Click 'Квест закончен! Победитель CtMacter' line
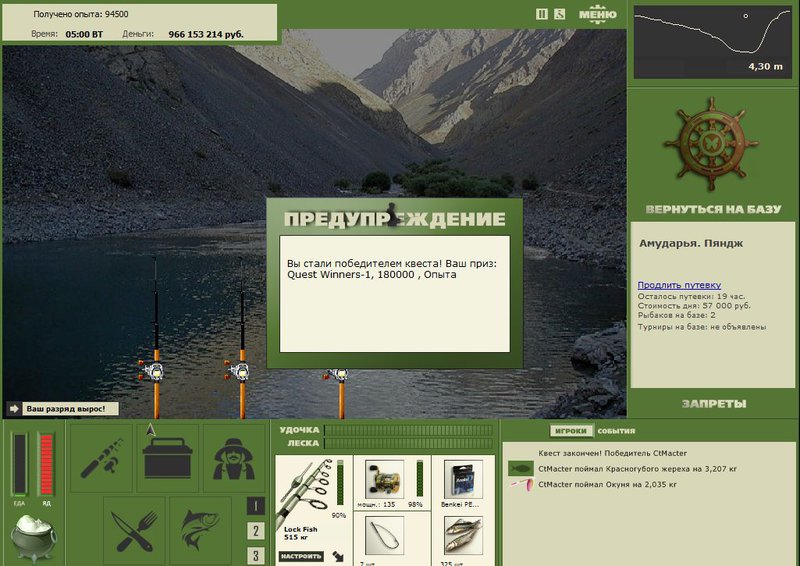This screenshot has width=800, height=566. pyautogui.click(x=612, y=453)
